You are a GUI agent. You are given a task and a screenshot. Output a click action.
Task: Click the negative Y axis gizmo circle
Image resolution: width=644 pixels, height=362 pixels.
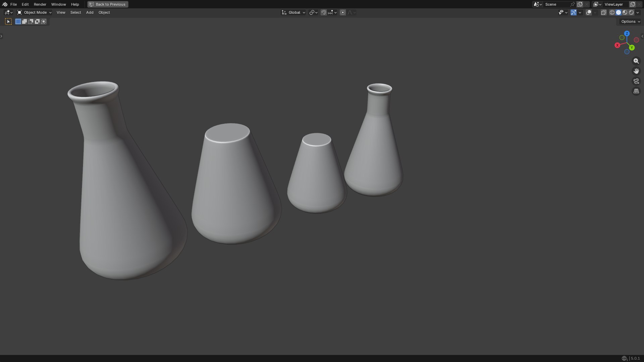[622, 38]
